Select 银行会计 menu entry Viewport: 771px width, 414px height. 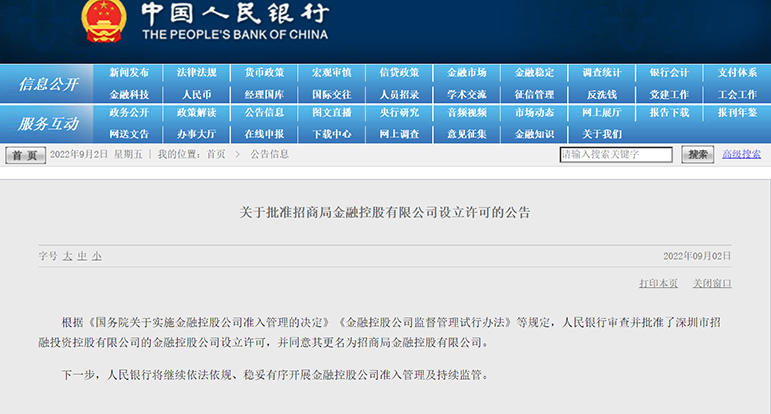[x=669, y=73]
